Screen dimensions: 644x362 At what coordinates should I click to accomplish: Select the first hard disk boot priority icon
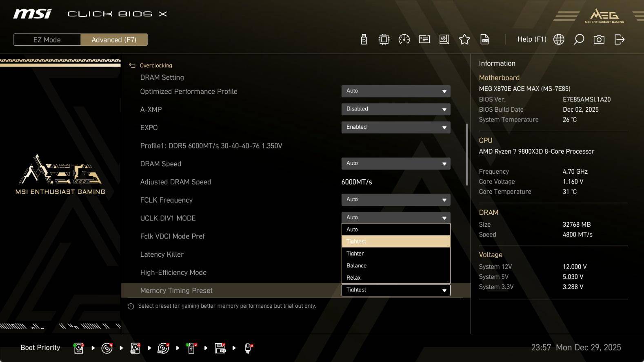pos(78,348)
